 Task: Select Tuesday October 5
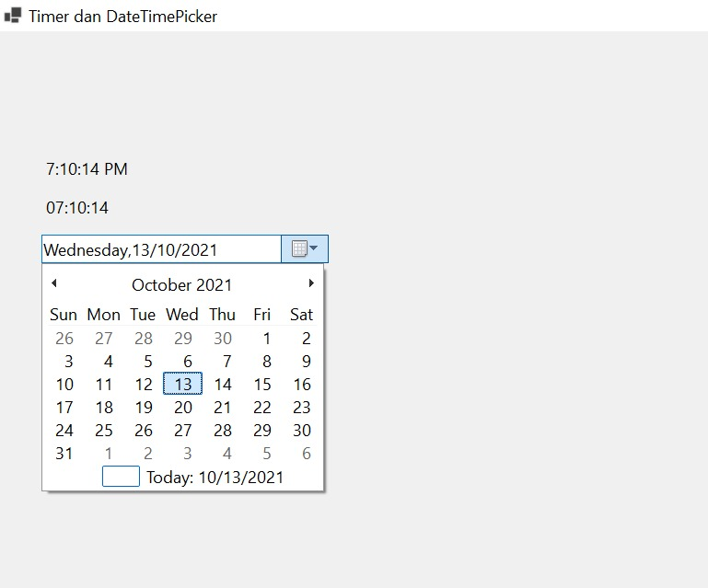[x=148, y=361]
